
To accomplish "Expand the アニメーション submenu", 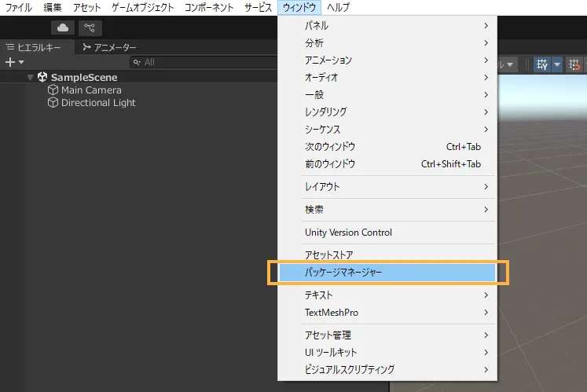I will [387, 60].
